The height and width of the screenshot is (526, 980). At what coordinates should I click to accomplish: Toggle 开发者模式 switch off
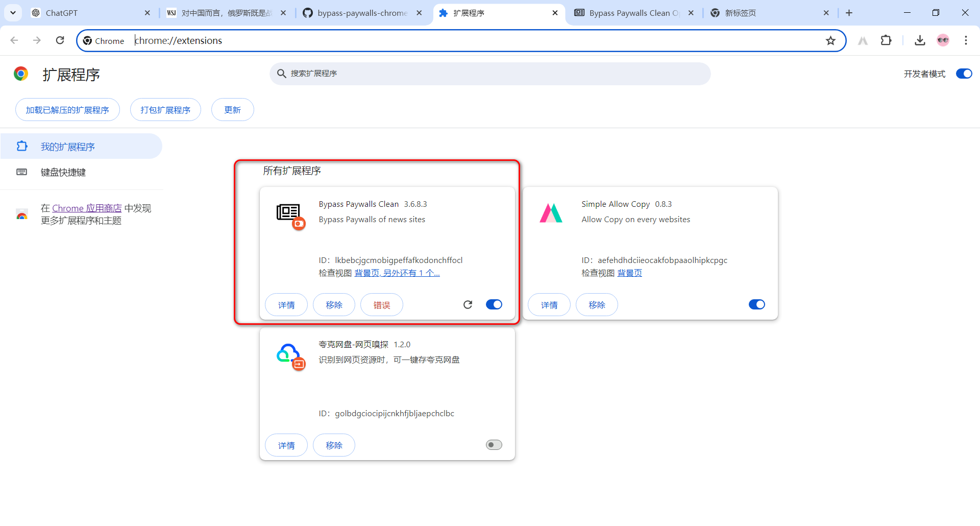[x=964, y=74]
